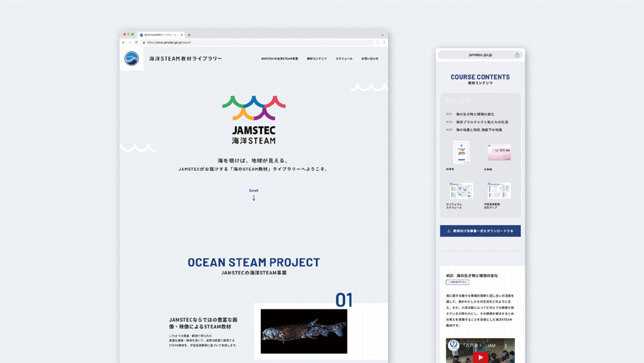Click the lock icon in address bar
644x363 pixels.
144,42
